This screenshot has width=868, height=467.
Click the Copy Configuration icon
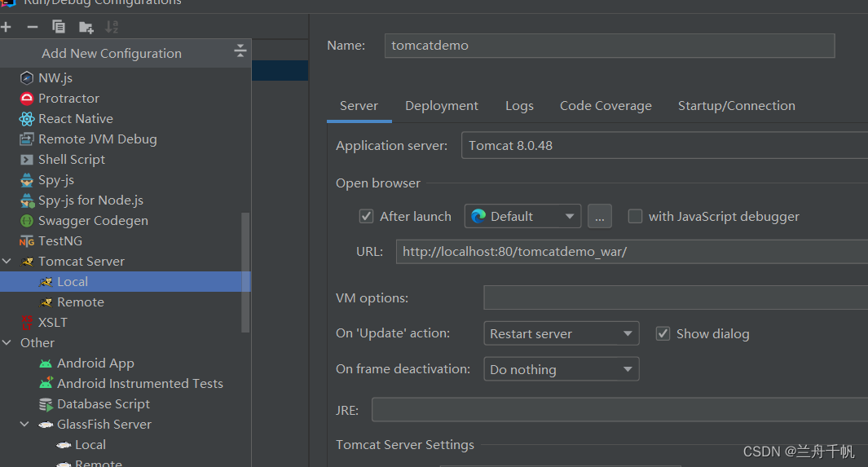point(59,27)
